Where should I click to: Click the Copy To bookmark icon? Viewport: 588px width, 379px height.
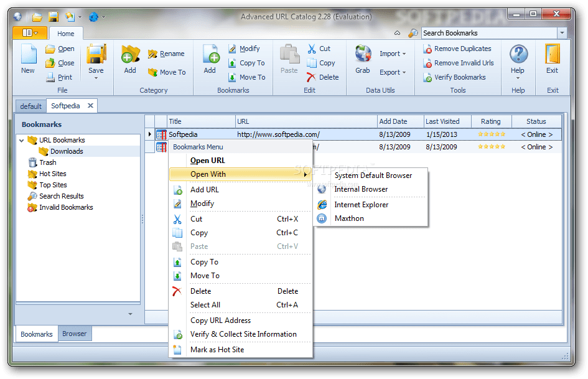(246, 62)
